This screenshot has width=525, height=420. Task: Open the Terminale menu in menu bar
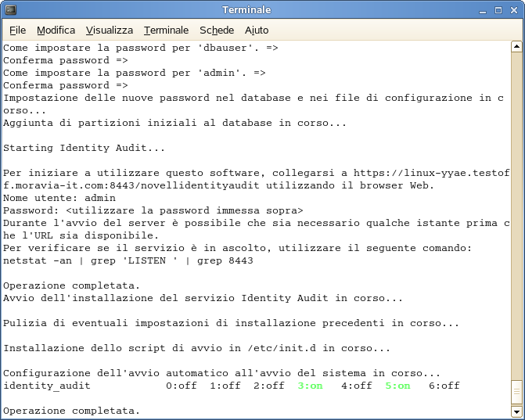[x=166, y=31]
